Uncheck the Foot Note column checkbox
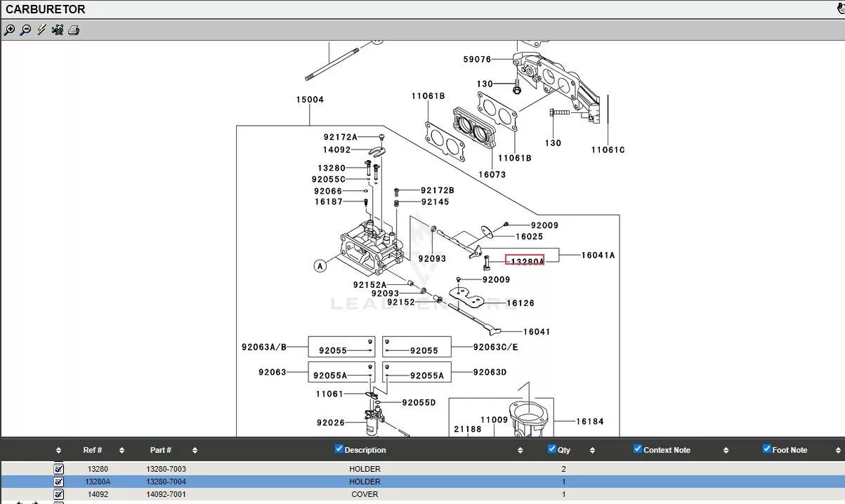This screenshot has width=845, height=504. (x=766, y=449)
